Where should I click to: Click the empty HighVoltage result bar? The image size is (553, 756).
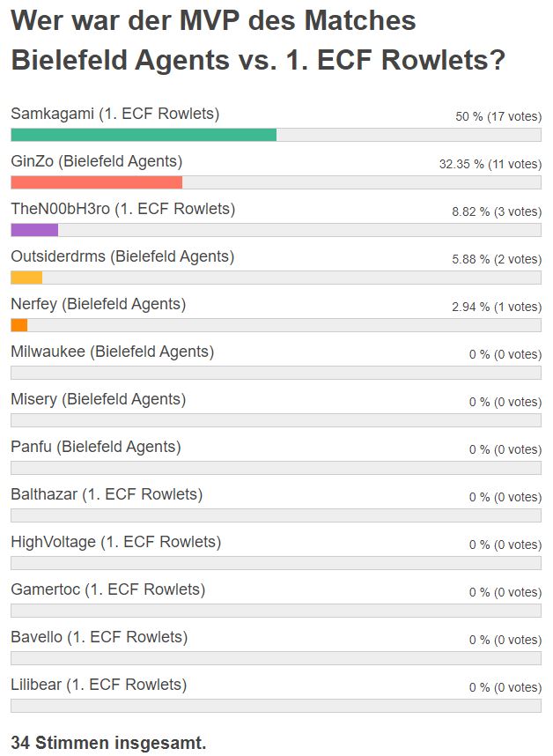[x=276, y=563]
